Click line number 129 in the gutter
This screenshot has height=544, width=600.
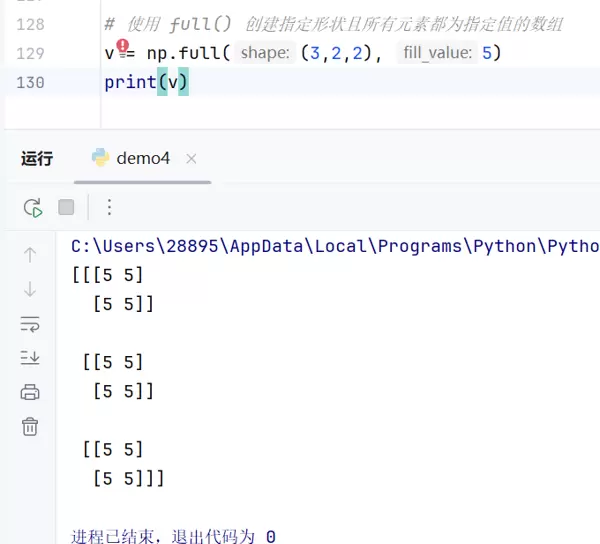pos(31,52)
